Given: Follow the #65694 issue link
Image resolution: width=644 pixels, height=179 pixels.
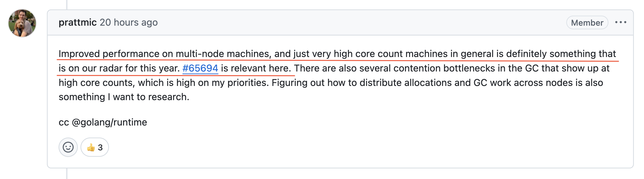Looking at the screenshot, I should (x=200, y=68).
